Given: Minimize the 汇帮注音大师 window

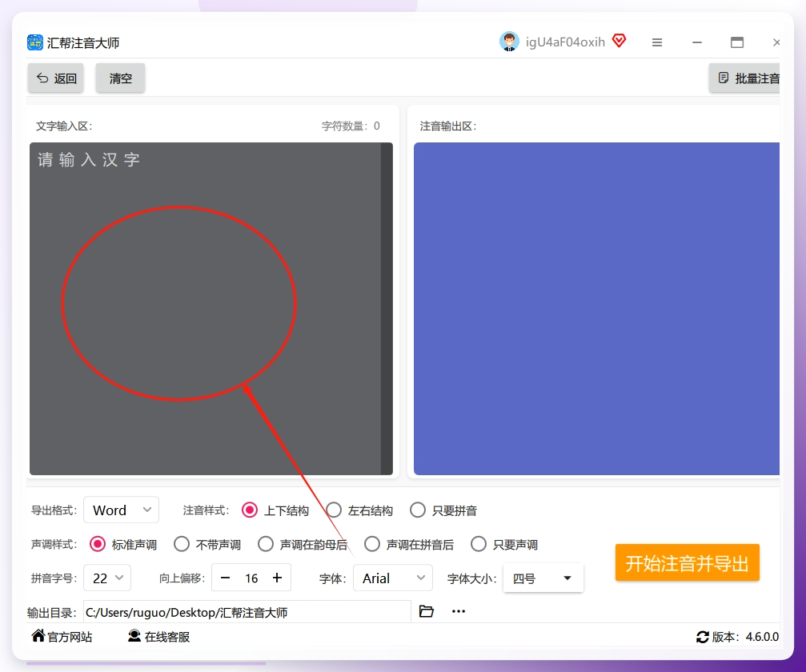Looking at the screenshot, I should click(697, 42).
